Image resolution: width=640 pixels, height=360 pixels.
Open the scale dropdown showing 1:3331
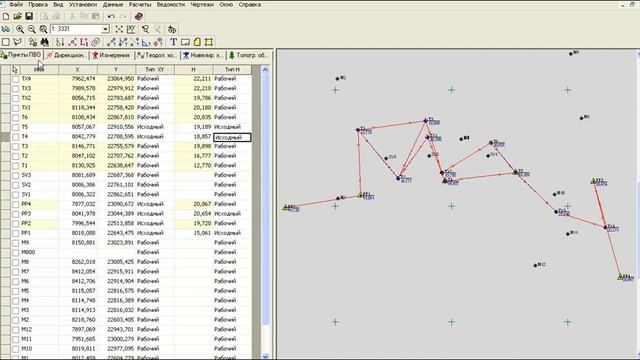(105, 29)
